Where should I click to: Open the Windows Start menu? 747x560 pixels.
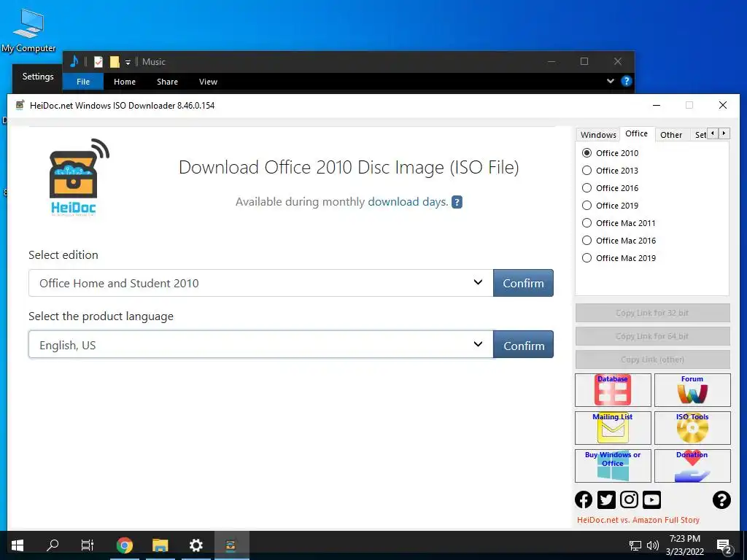click(18, 545)
